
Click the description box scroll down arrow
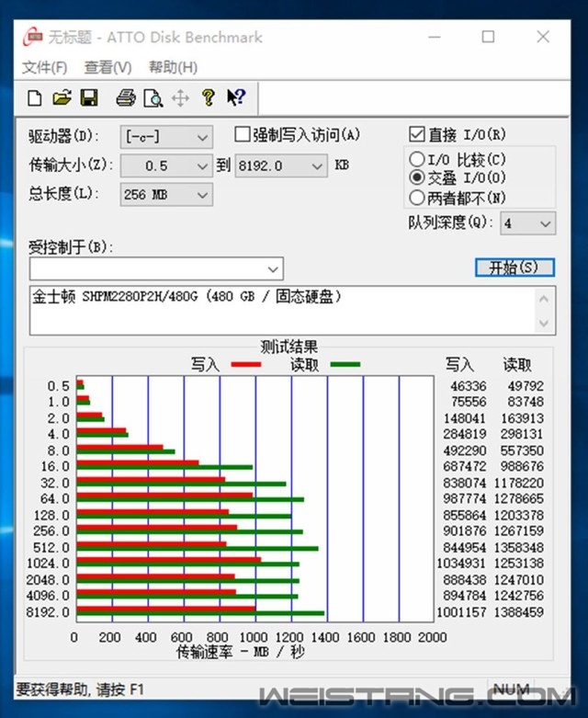(544, 324)
